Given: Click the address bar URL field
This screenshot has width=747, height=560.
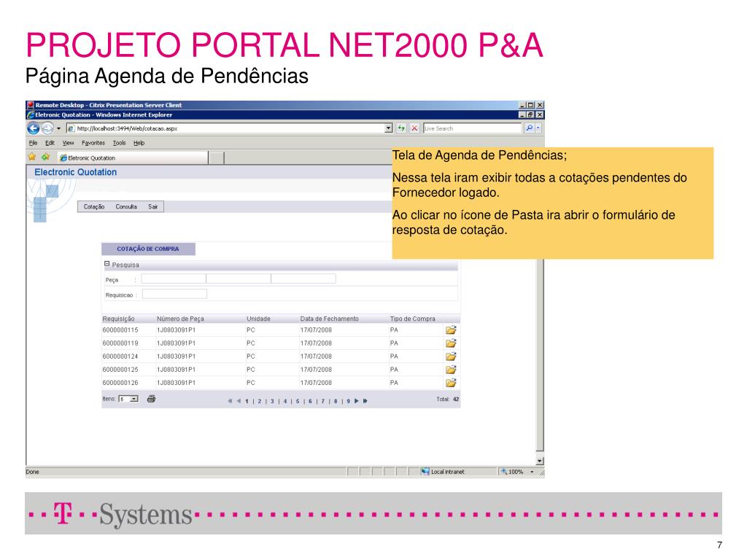Looking at the screenshot, I should click(x=225, y=128).
